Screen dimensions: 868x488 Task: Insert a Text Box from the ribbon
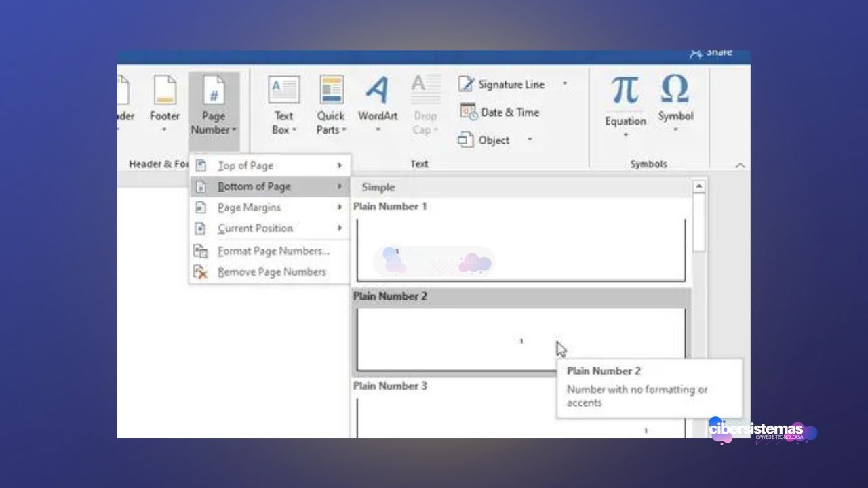[x=284, y=91]
